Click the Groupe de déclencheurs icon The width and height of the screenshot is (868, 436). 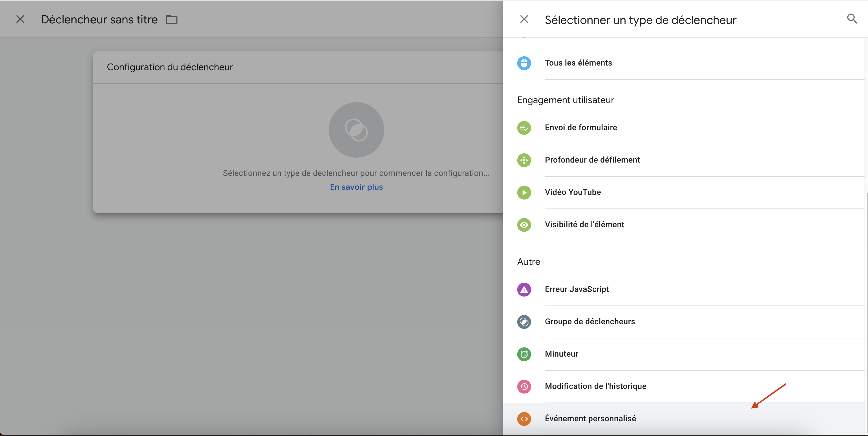524,322
